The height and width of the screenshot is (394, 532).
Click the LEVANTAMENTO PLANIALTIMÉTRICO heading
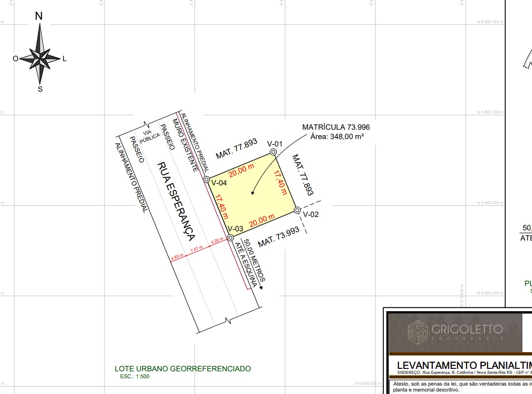pos(464,365)
